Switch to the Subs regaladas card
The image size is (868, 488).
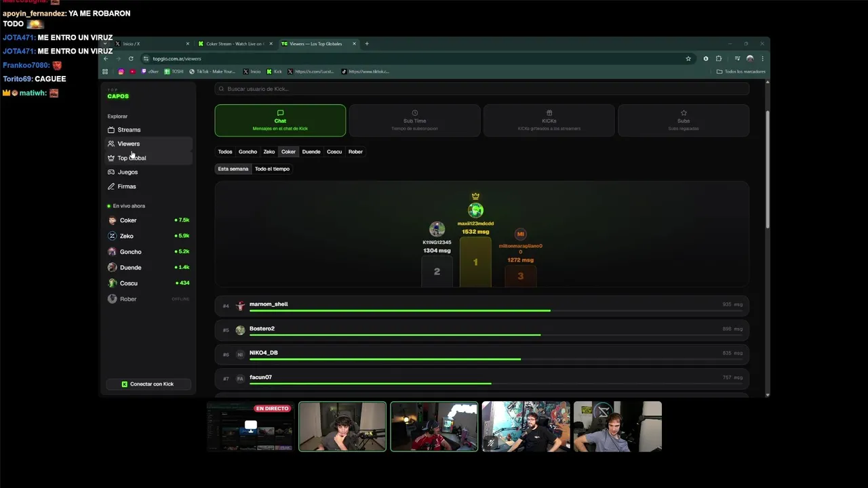(x=684, y=120)
